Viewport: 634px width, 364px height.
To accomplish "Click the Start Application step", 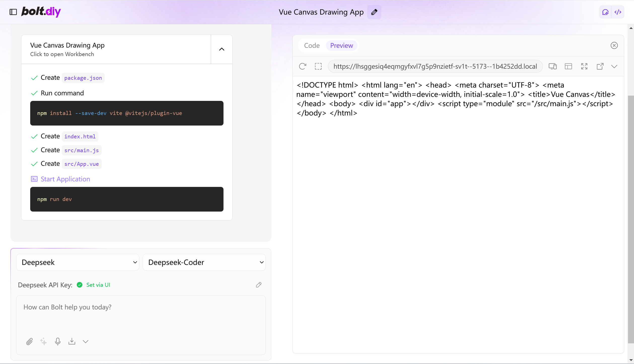I will pyautogui.click(x=65, y=179).
